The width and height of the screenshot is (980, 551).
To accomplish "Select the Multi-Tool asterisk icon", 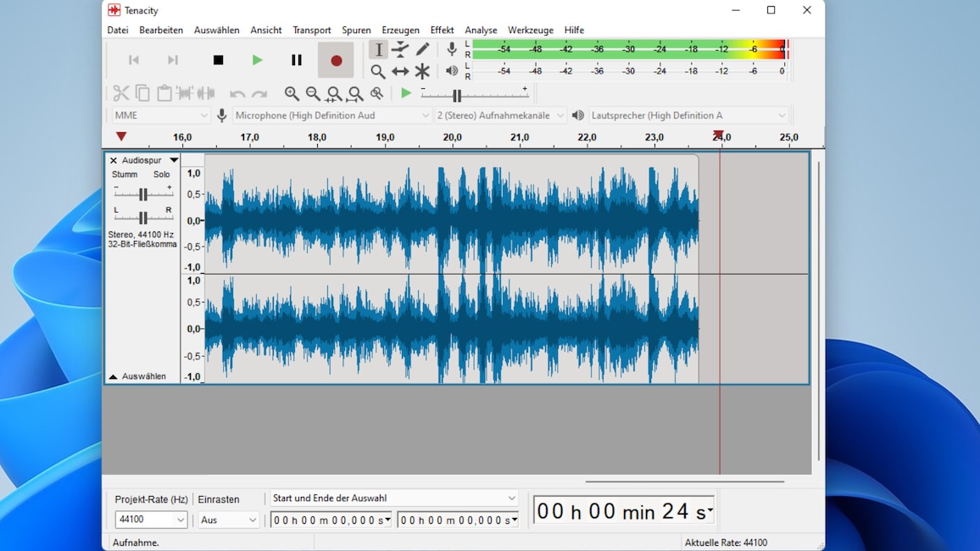I will pyautogui.click(x=422, y=72).
